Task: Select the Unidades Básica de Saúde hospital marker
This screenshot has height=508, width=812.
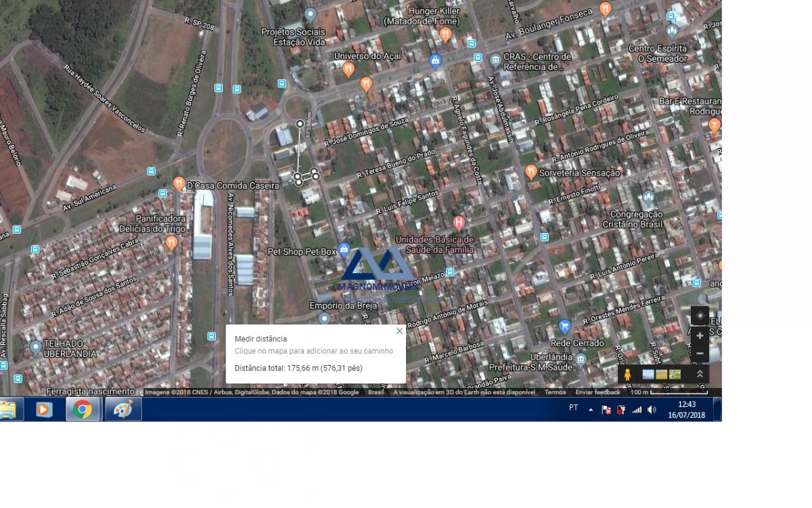Action: 458,222
